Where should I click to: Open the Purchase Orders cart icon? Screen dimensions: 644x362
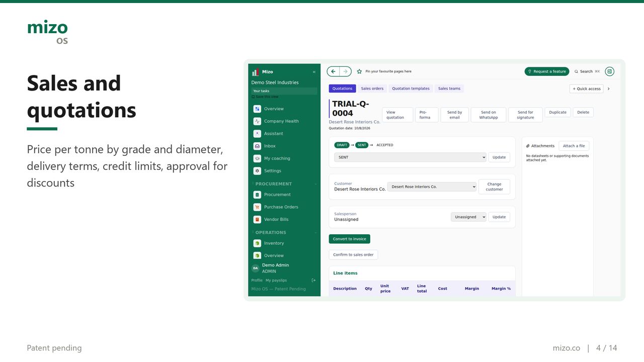point(257,207)
